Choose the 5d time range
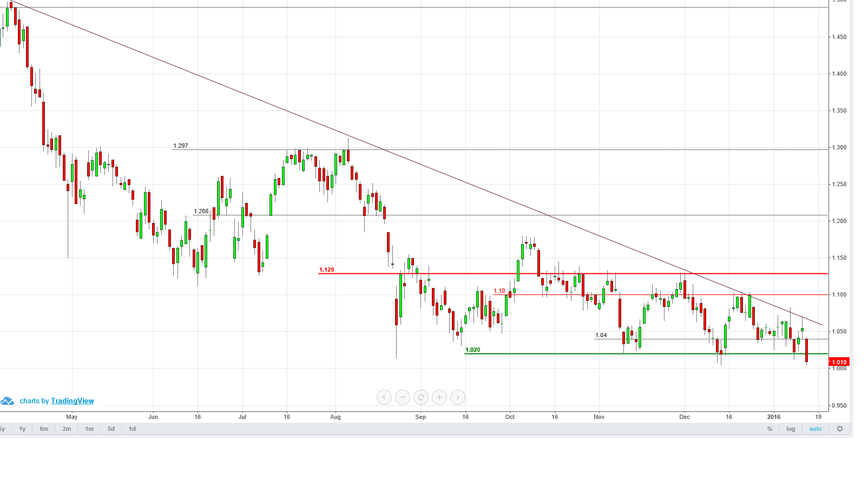This screenshot has height=492, width=868. [111, 429]
